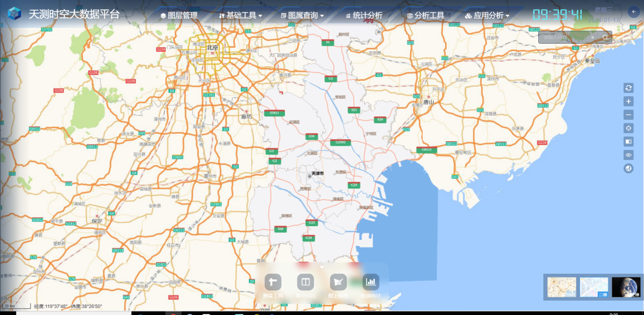The width and height of the screenshot is (644, 315).
Task: Click the 滨海新区 district label
Action: click(x=366, y=207)
